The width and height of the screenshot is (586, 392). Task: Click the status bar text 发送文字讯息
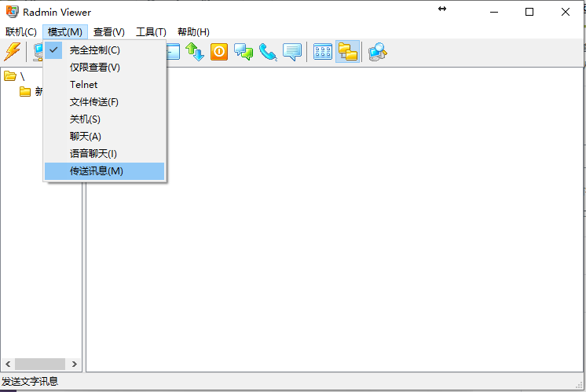(30, 382)
